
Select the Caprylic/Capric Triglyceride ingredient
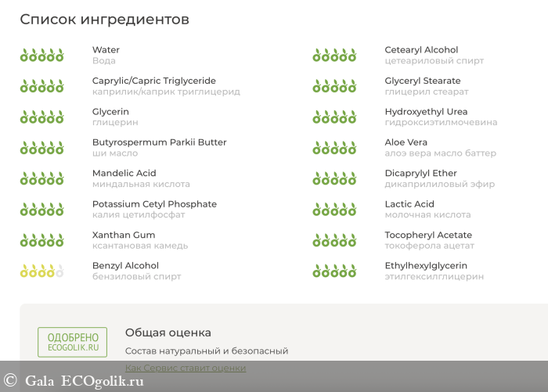153,81
